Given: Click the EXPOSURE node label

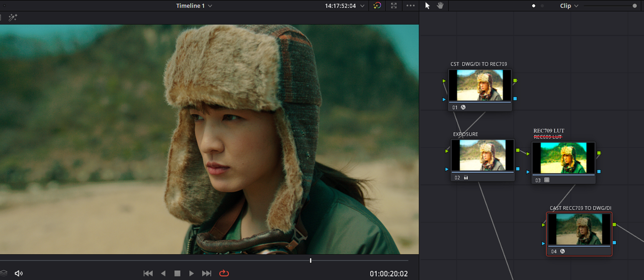Looking at the screenshot, I should coord(465,134).
